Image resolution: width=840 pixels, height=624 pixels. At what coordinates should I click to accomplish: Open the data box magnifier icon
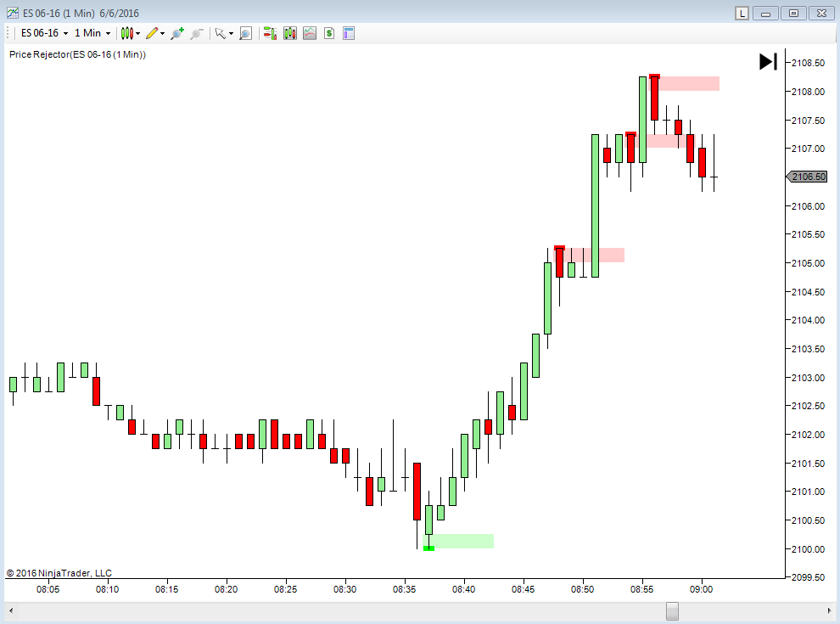pyautogui.click(x=245, y=33)
